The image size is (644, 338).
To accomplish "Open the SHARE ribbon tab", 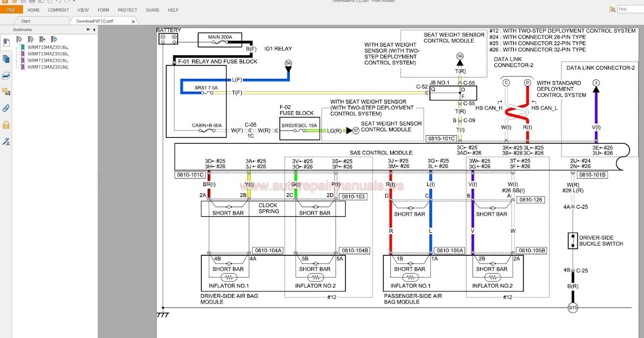I will [153, 10].
